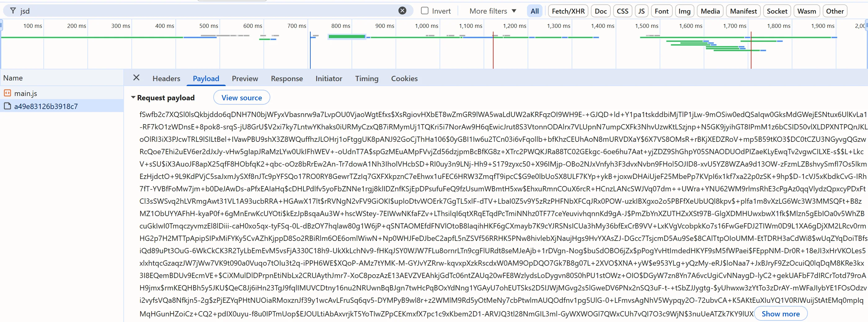
Task: Switch to the Headers tab
Action: pyautogui.click(x=166, y=78)
